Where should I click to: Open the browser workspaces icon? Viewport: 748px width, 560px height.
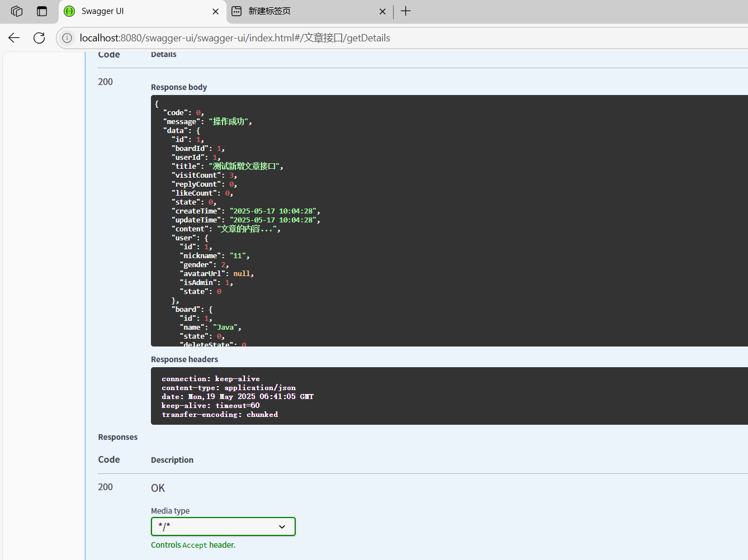[17, 11]
